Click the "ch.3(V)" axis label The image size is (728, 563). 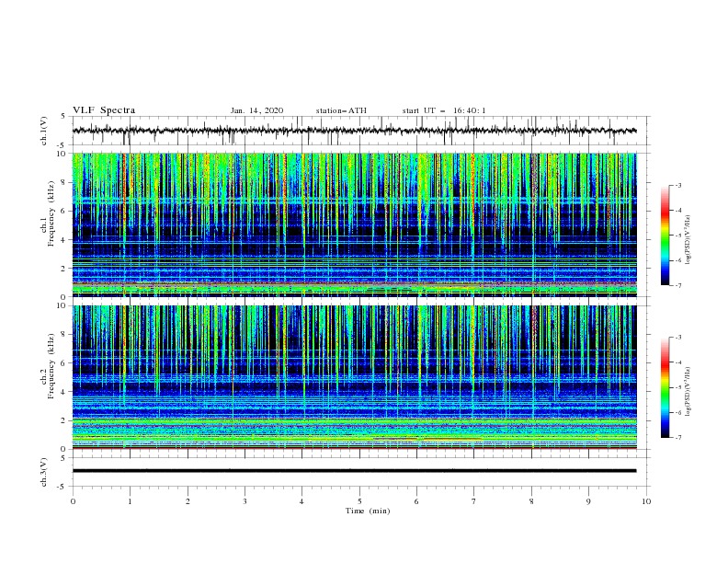point(44,472)
